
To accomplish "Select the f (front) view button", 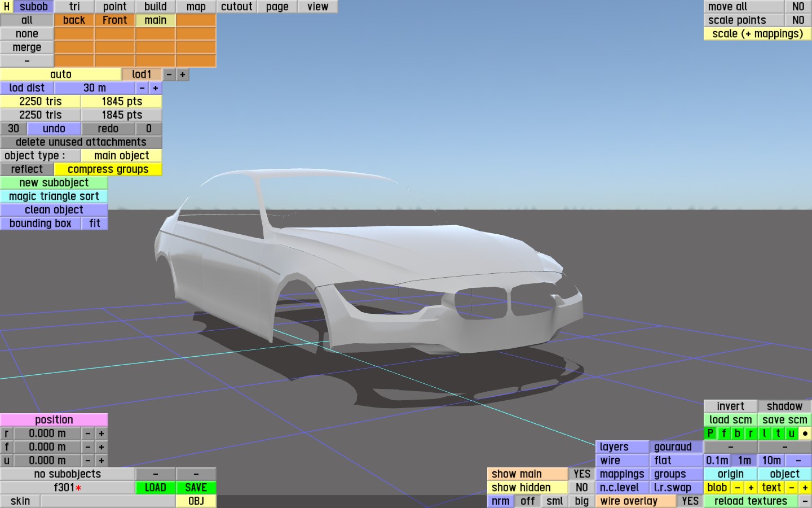I will click(724, 433).
